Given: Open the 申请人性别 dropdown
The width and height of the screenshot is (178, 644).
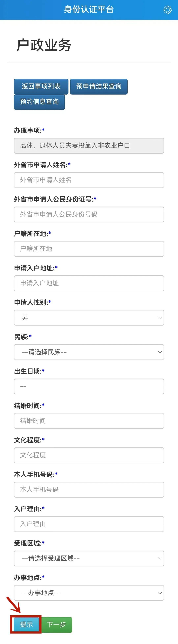Looking at the screenshot, I should click(x=89, y=318).
